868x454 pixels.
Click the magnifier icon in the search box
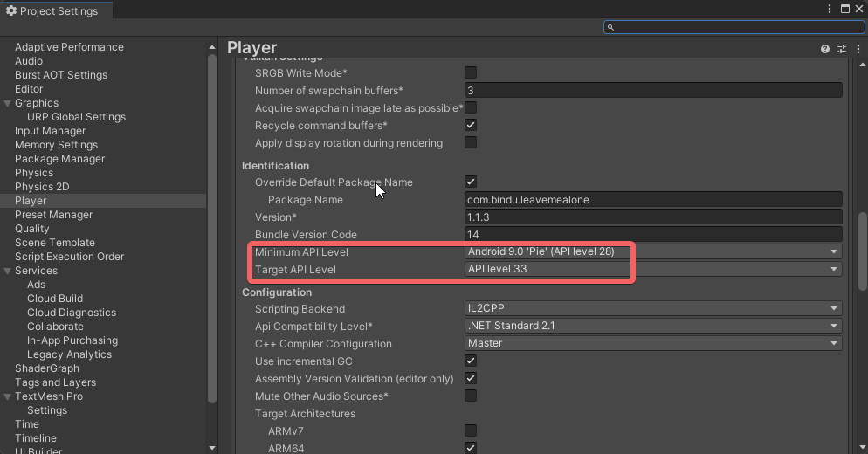612,27
